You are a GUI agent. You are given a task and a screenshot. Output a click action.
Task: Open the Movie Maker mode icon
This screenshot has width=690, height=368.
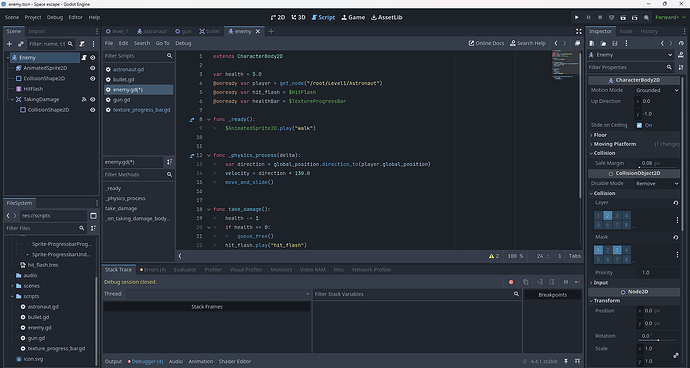pyautogui.click(x=646, y=17)
